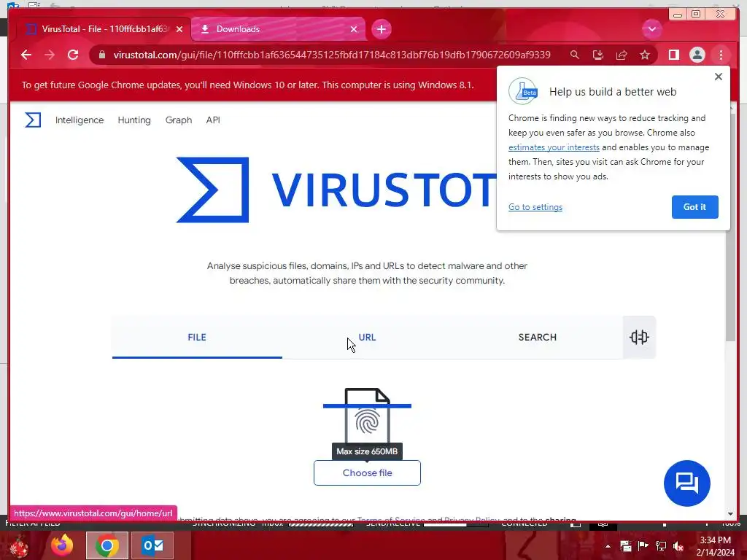Screen dimensions: 747x560
Task: Switch to the URL tab
Action: 367,337
